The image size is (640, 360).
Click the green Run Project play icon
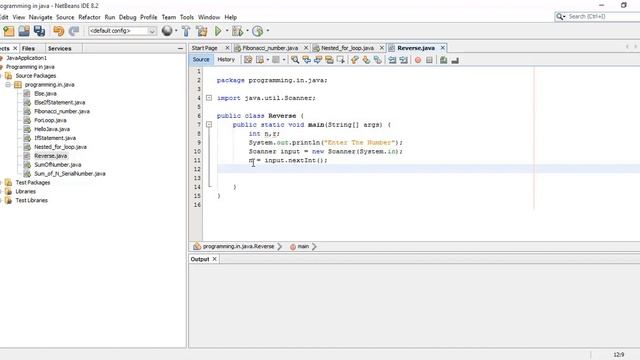(218, 31)
